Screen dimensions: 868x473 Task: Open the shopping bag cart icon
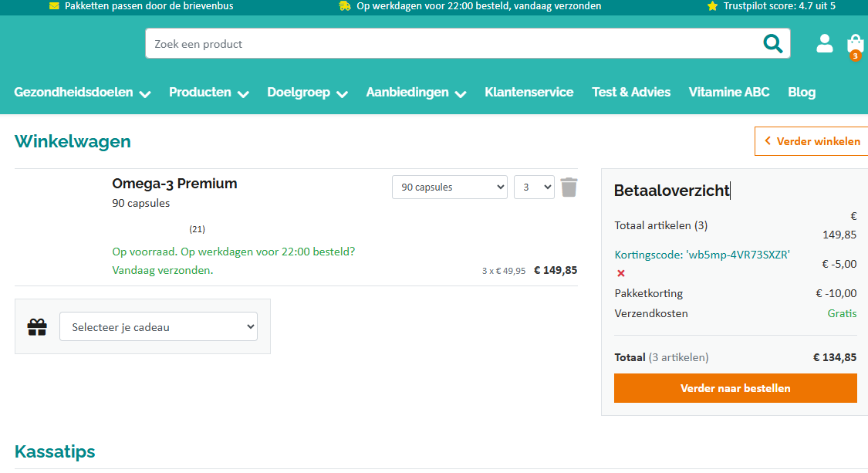(x=855, y=46)
